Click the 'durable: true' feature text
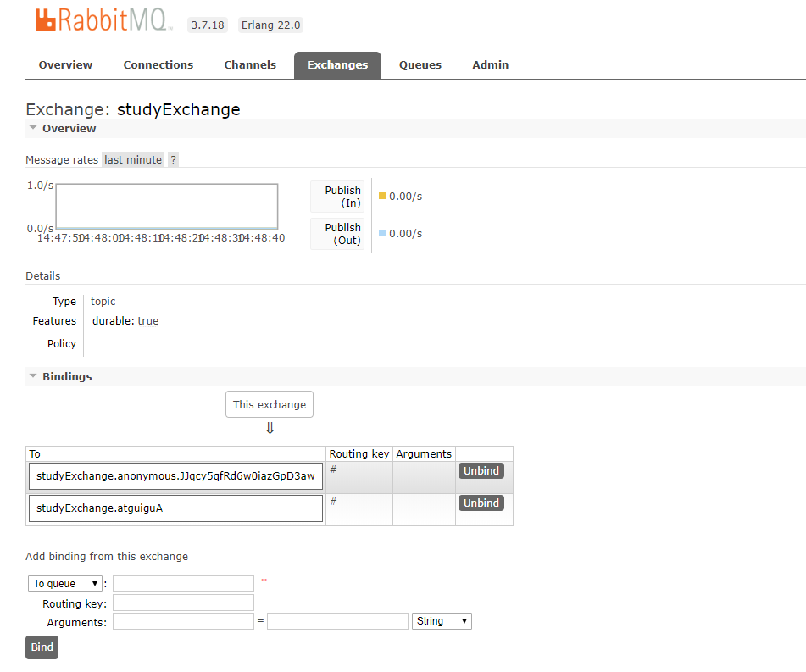Viewport: 806px width, 672px height. click(125, 321)
